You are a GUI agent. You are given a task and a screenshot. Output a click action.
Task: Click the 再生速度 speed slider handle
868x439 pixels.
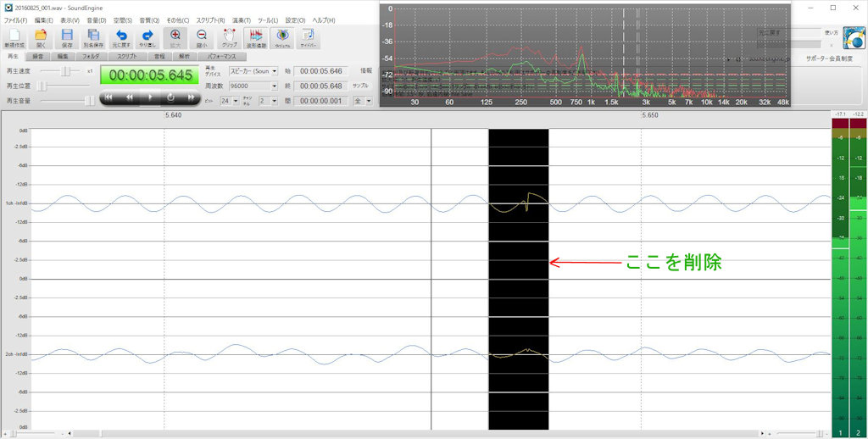click(66, 71)
